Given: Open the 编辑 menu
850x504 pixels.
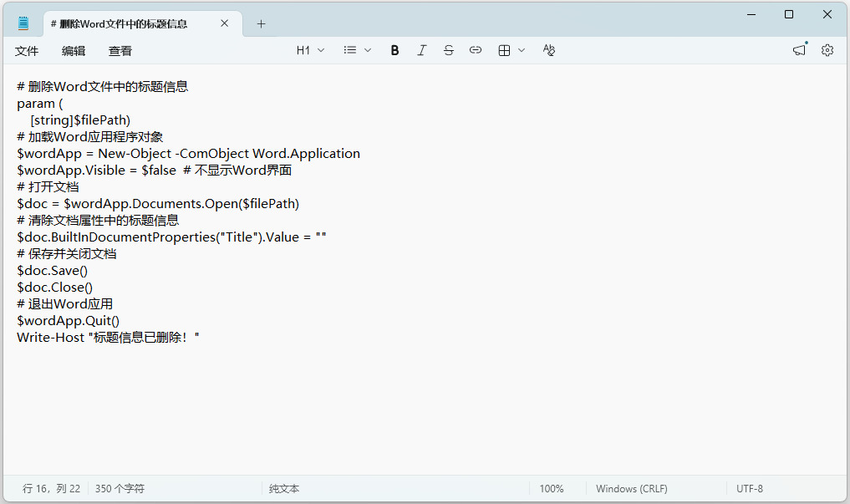Looking at the screenshot, I should [x=74, y=51].
